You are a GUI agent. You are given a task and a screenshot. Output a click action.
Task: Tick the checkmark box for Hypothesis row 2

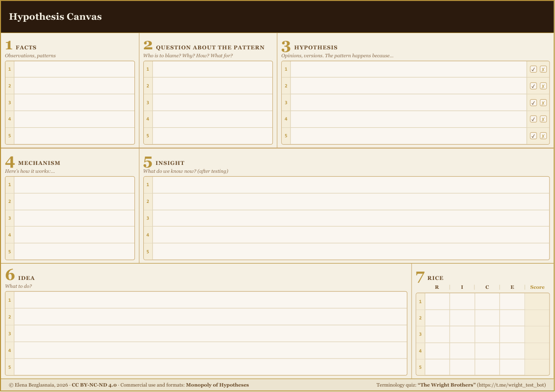533,86
